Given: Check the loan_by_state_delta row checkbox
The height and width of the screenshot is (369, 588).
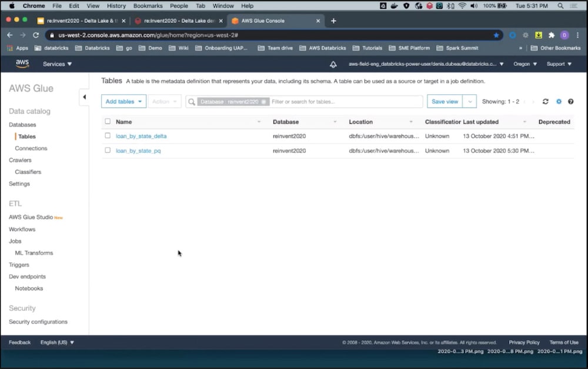Looking at the screenshot, I should [x=108, y=136].
